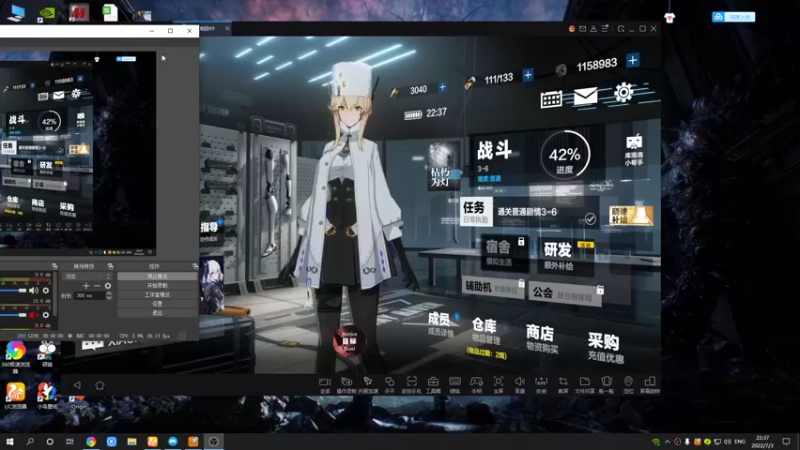Screen dimensions: 800x450
Task: Click the emulator rocket boost icon
Action: pyautogui.click(x=368, y=384)
